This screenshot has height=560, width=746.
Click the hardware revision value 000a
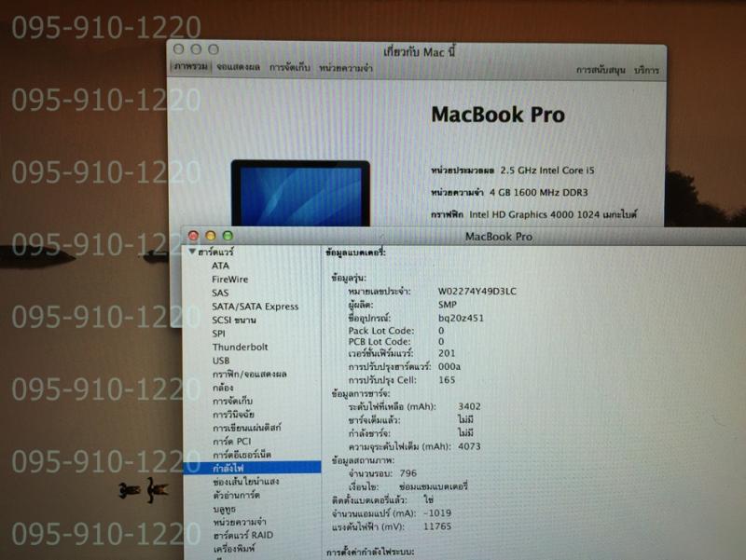[449, 366]
